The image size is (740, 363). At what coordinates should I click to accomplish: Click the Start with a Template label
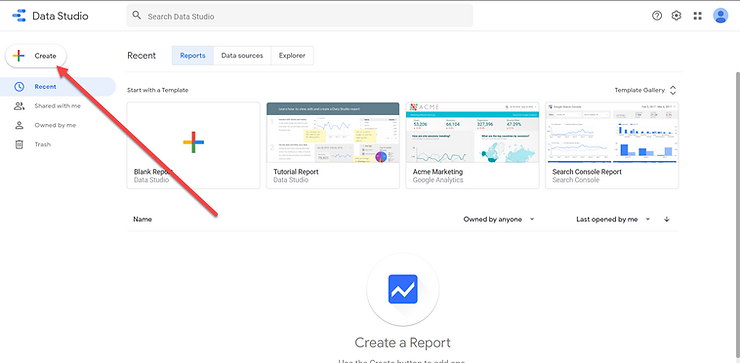(158, 90)
